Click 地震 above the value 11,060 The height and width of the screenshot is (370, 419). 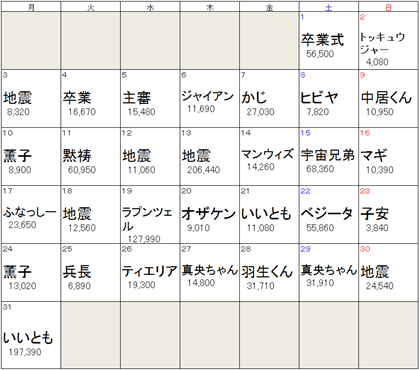(137, 156)
